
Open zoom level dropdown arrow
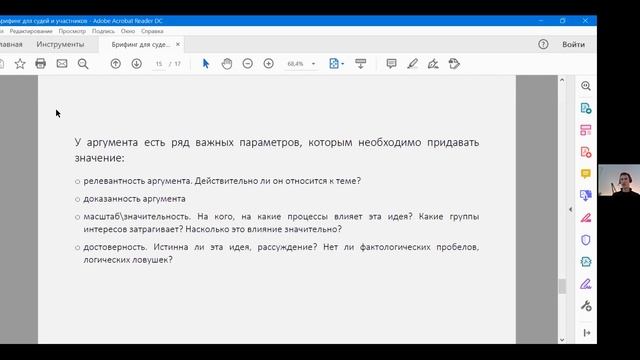tap(313, 64)
